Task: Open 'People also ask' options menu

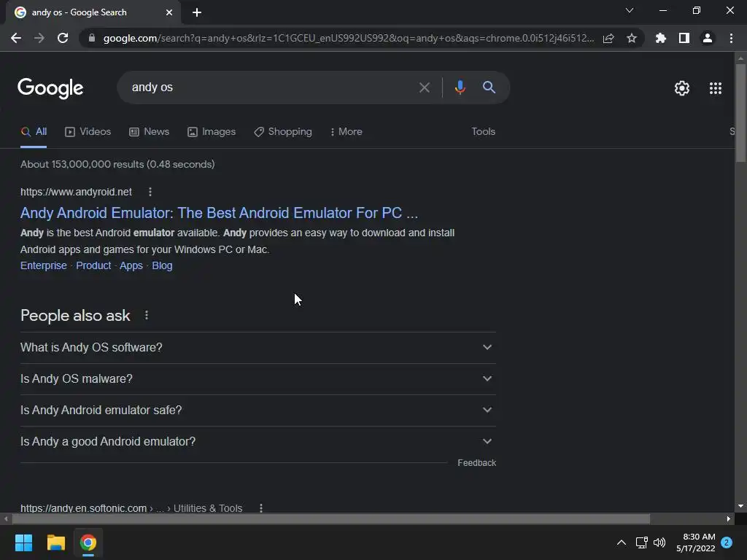Action: [x=147, y=315]
